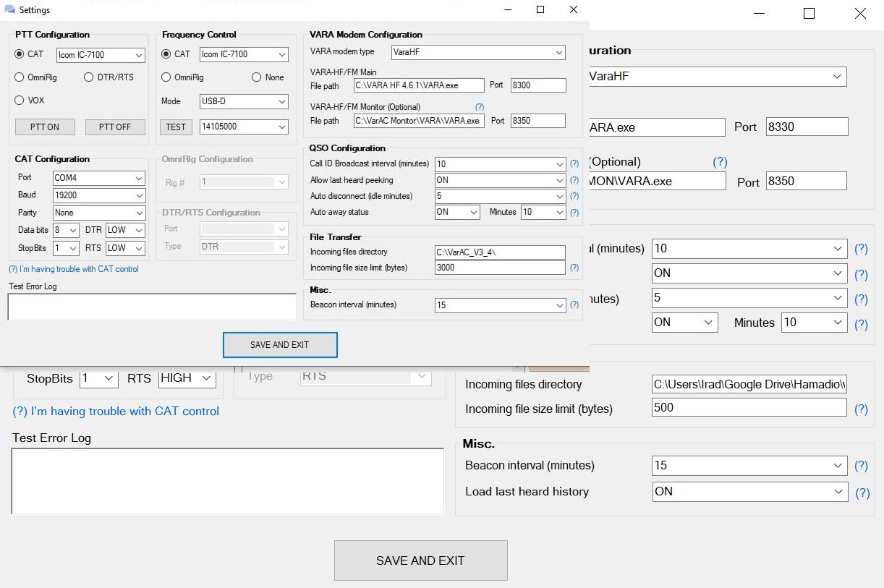Expand the RTS dropdown set to HIGH
Screen dimensions: 884x588
pos(187,378)
